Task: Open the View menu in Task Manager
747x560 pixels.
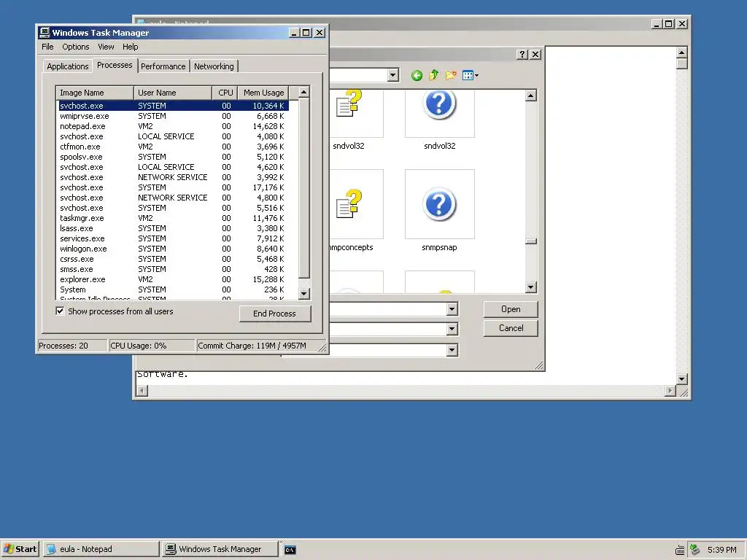Action: (x=106, y=47)
